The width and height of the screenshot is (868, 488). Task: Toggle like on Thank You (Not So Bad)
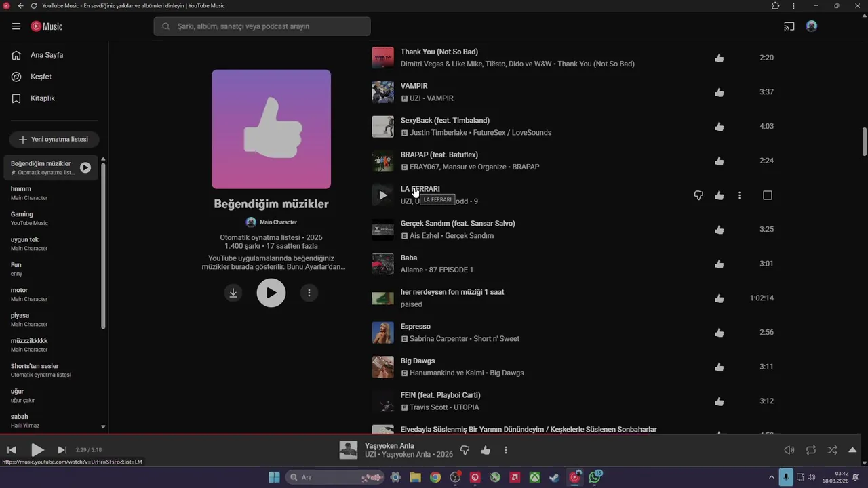point(719,58)
